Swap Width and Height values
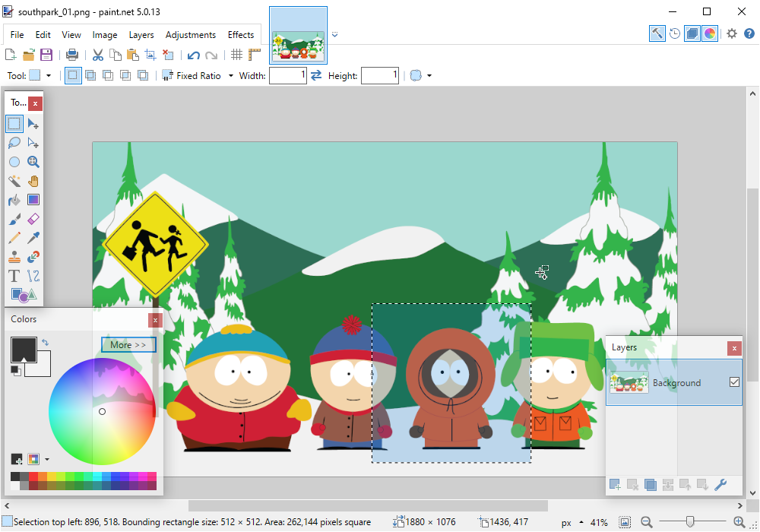Viewport: 760px width, 532px height. [316, 75]
